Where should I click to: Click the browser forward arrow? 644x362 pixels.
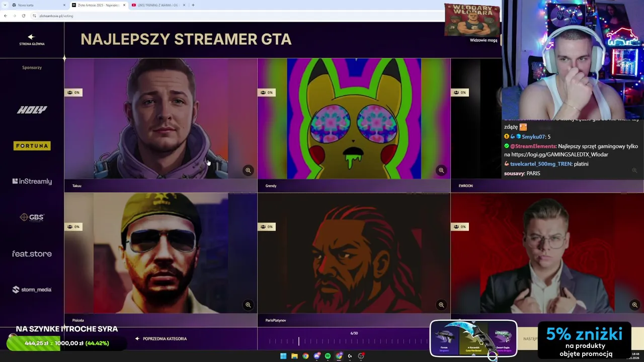click(x=15, y=16)
